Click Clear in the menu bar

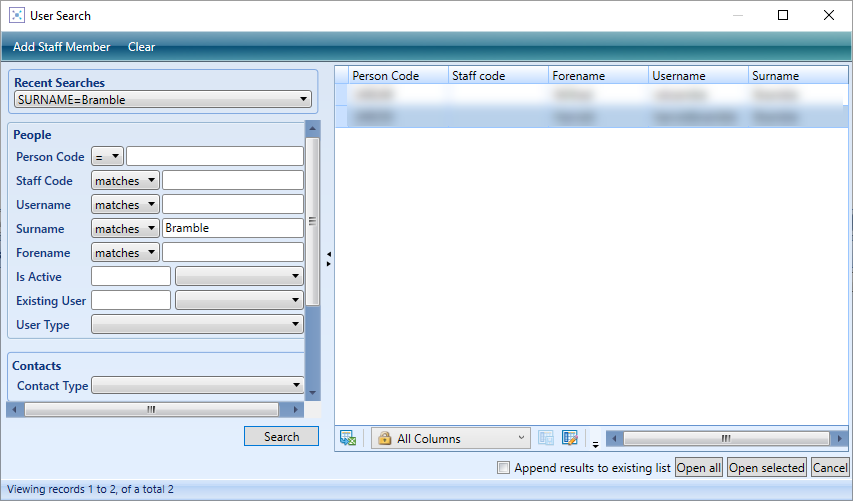[x=141, y=47]
